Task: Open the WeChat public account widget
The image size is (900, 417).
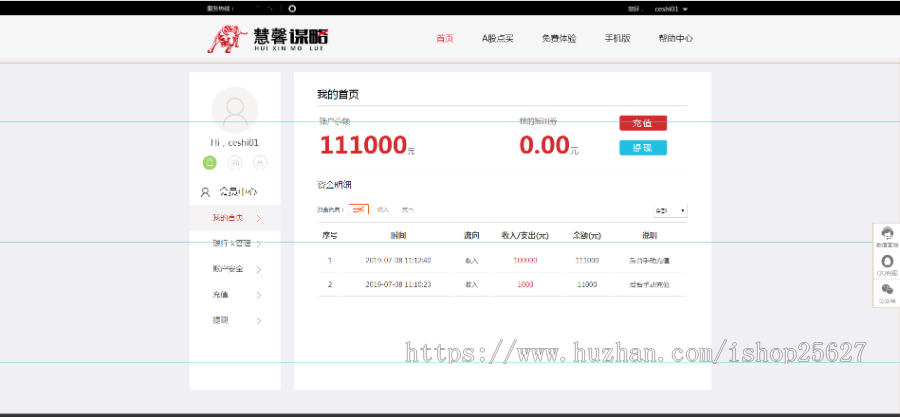Action: [887, 293]
